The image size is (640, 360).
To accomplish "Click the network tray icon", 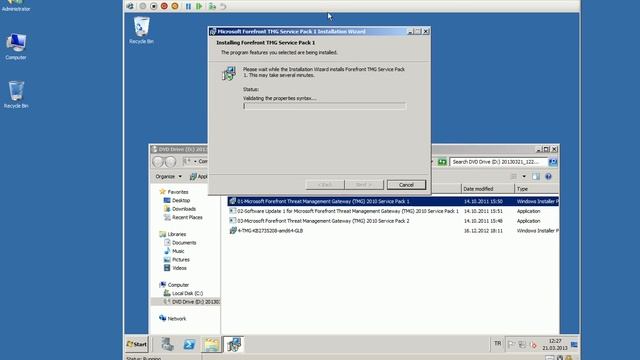I will coord(522,344).
